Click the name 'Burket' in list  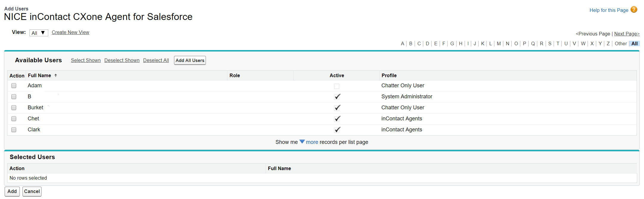click(x=35, y=108)
